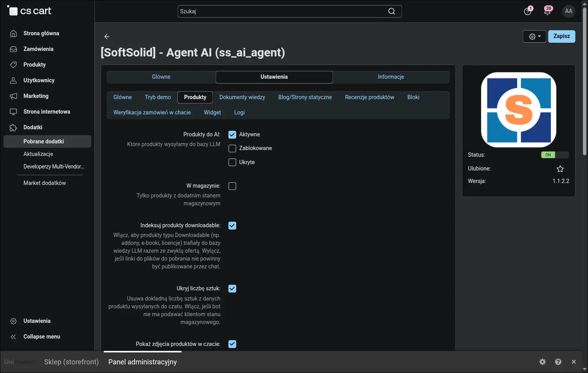The image size is (588, 373).
Task: Check the Zablokowane products checkbox
Action: [x=232, y=148]
